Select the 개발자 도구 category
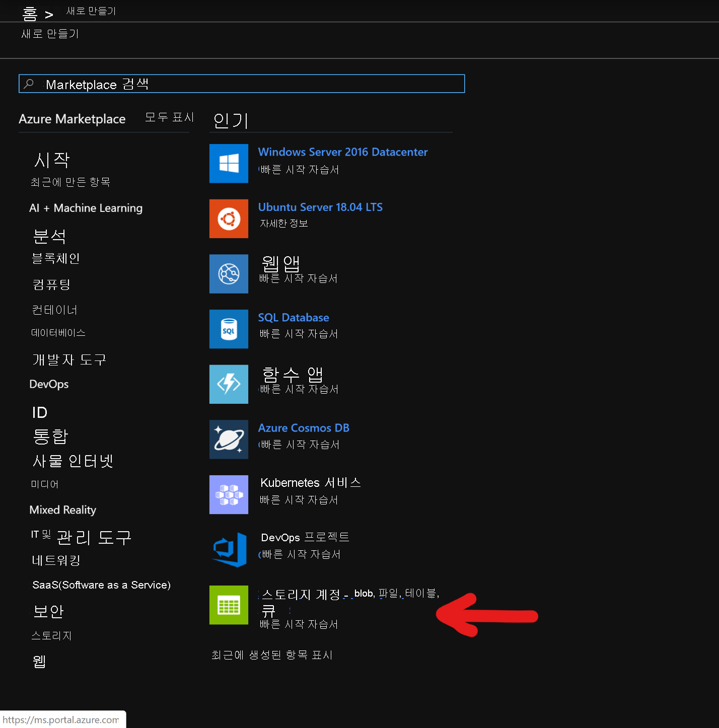Screen dimensions: 719x728 click(x=69, y=360)
